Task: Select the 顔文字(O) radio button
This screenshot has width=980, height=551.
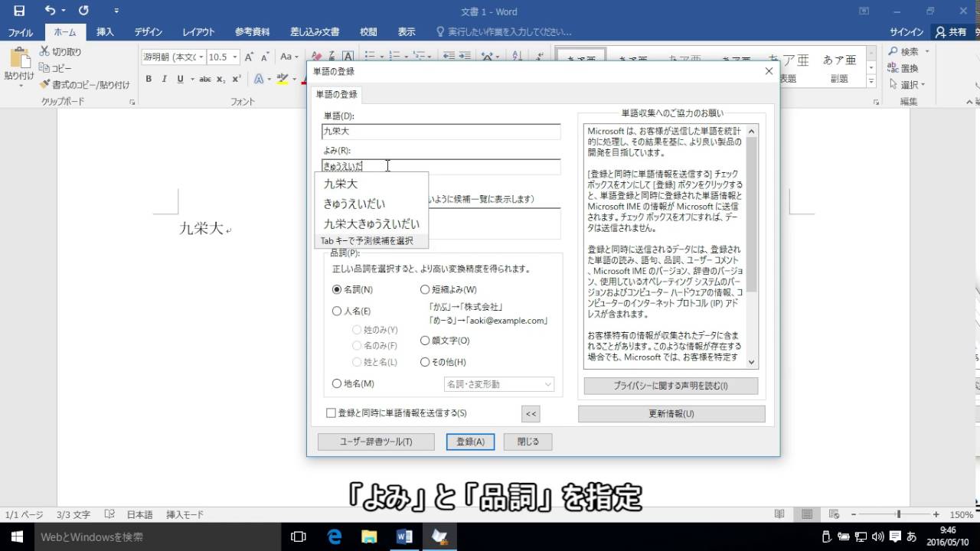Action: 425,341
